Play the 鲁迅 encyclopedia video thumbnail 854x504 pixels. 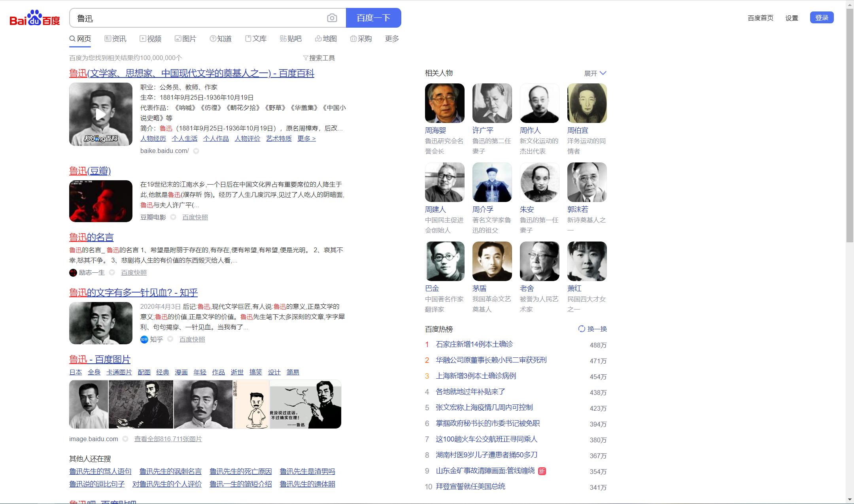click(100, 114)
